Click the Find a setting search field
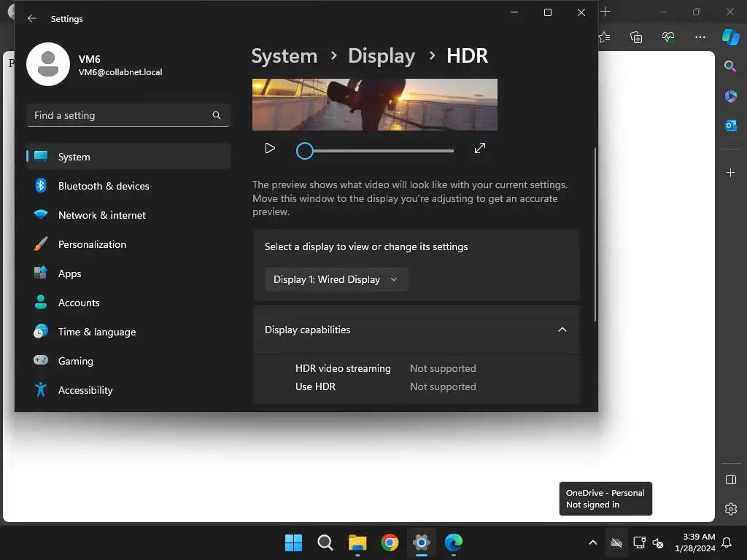The image size is (747, 560). pyautogui.click(x=128, y=115)
